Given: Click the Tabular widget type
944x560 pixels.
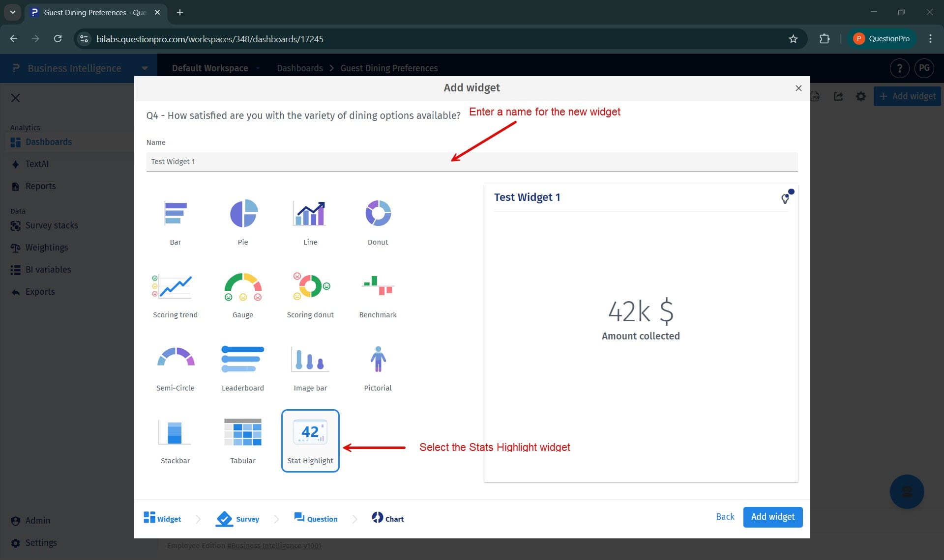Looking at the screenshot, I should coord(242,440).
